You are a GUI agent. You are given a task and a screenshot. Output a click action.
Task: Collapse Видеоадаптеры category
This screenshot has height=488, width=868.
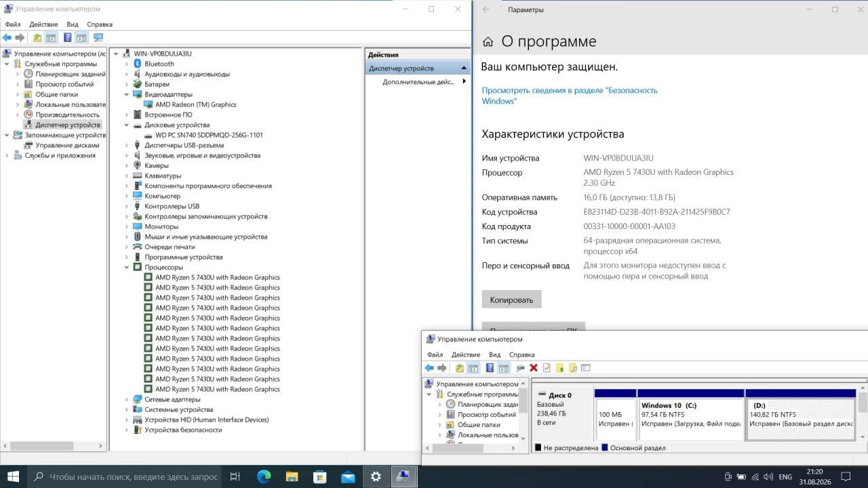click(127, 94)
